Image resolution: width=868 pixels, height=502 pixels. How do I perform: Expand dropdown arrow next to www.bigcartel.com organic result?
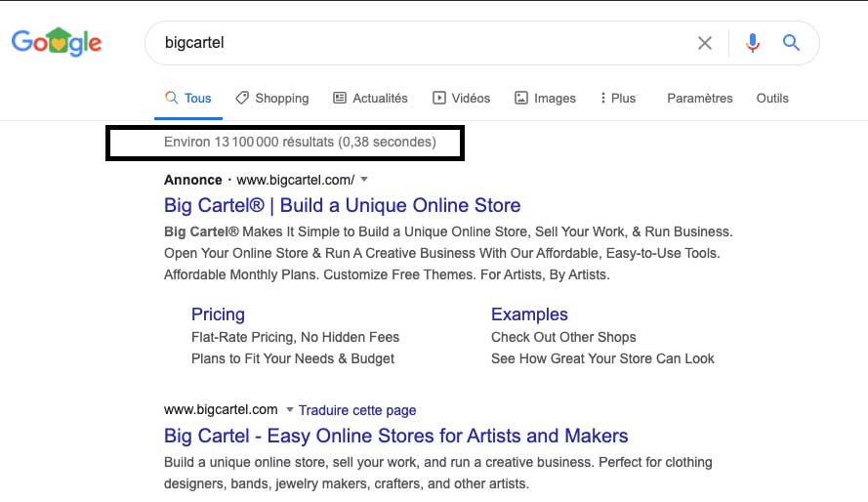click(290, 410)
